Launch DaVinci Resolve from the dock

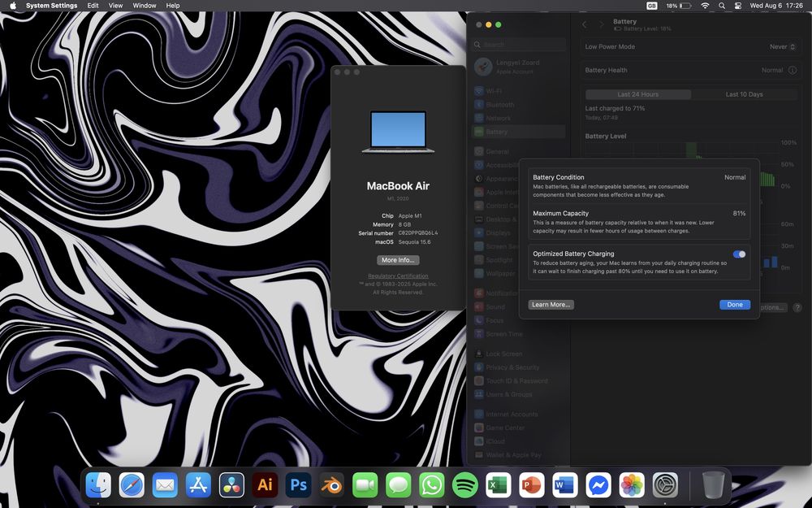click(231, 485)
